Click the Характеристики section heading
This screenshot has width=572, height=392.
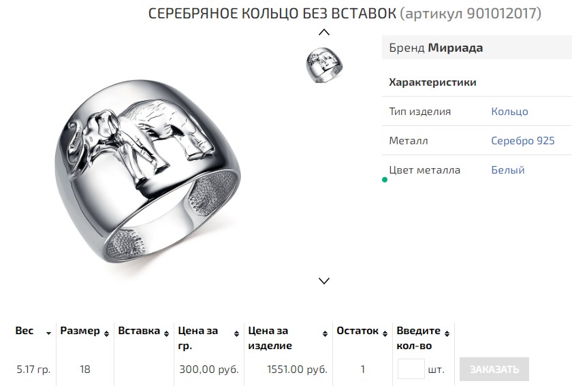432,82
